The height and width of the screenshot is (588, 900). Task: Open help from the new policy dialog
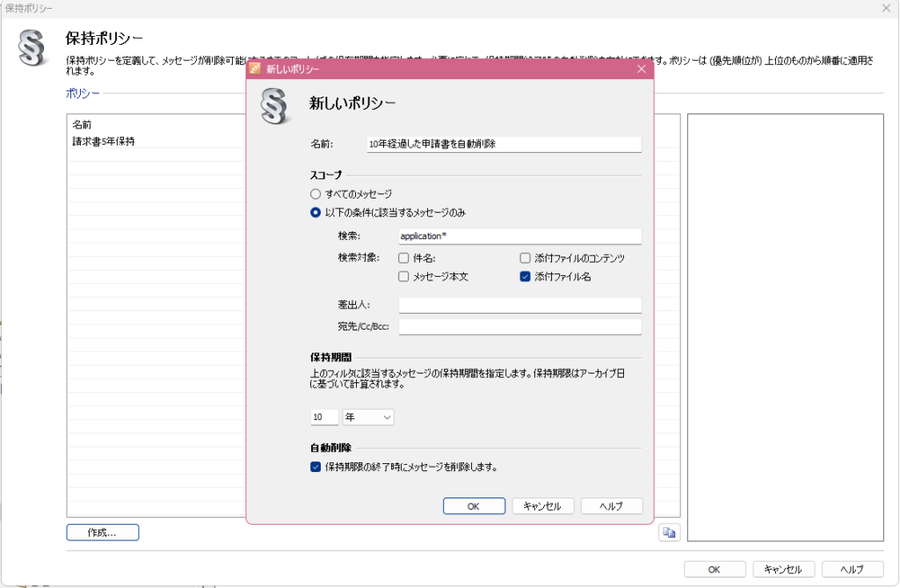612,505
